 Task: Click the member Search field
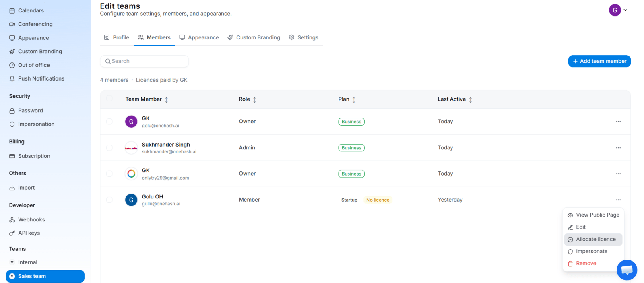click(x=144, y=61)
